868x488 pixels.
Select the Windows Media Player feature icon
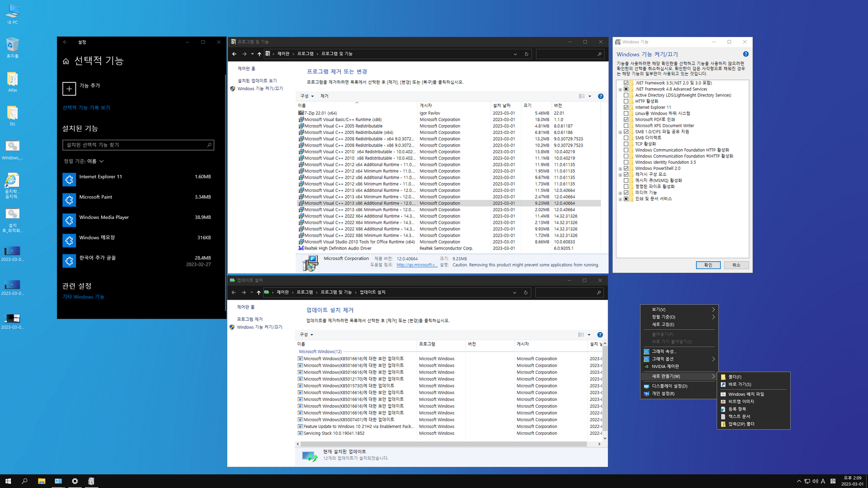click(x=69, y=220)
